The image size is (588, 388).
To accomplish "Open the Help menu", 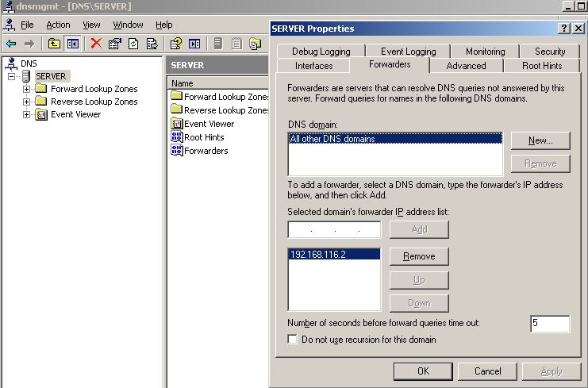I will coord(164,25).
